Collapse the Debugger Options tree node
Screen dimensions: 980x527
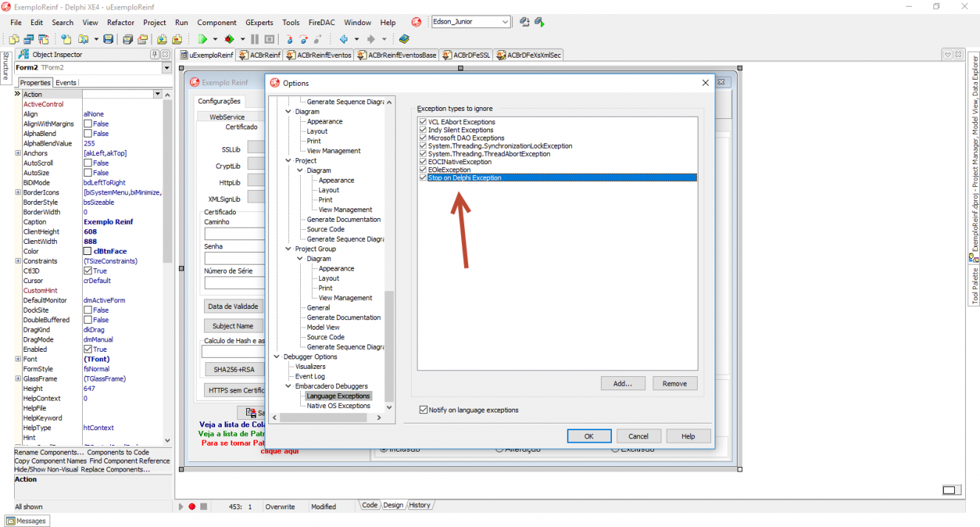(277, 357)
